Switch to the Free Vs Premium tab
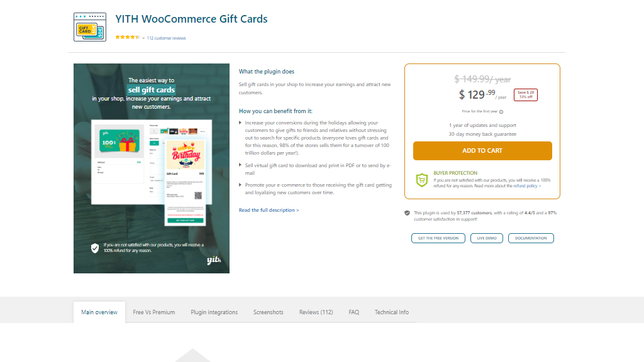 [x=154, y=312]
